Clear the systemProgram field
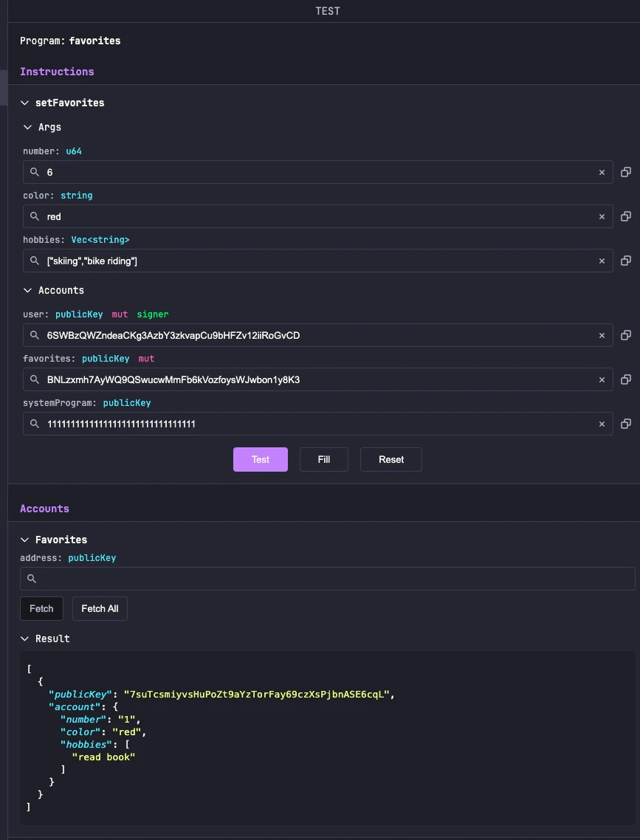Screen dimensions: 640x840 602,424
